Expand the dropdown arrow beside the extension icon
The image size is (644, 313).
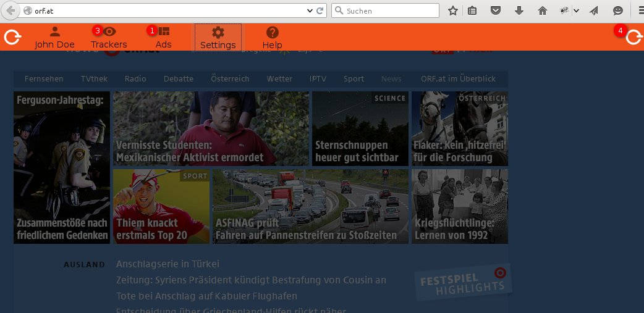pos(576,10)
